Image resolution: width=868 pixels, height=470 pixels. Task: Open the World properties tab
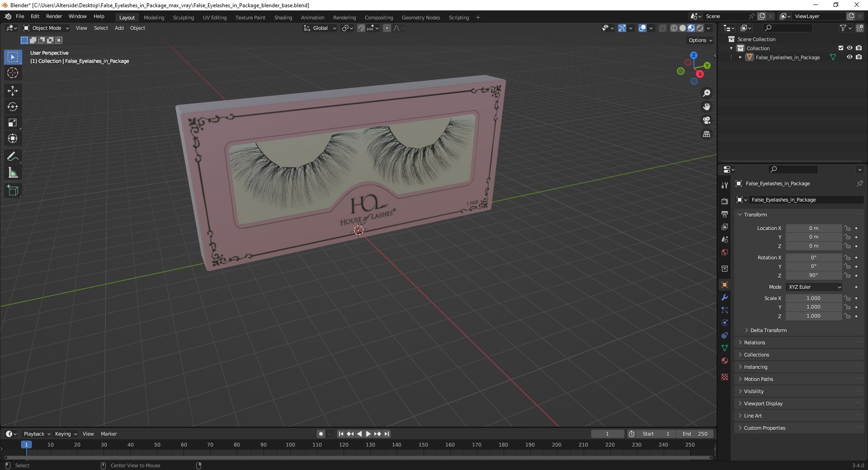click(x=725, y=252)
